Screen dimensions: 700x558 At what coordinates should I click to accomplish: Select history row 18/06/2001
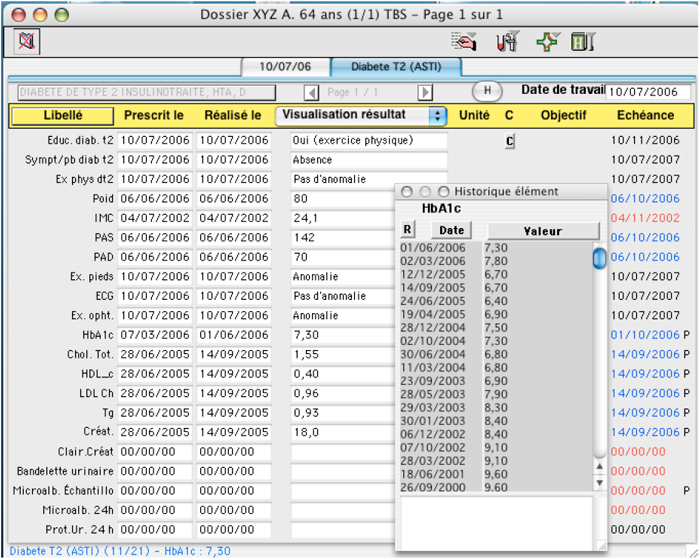496,474
